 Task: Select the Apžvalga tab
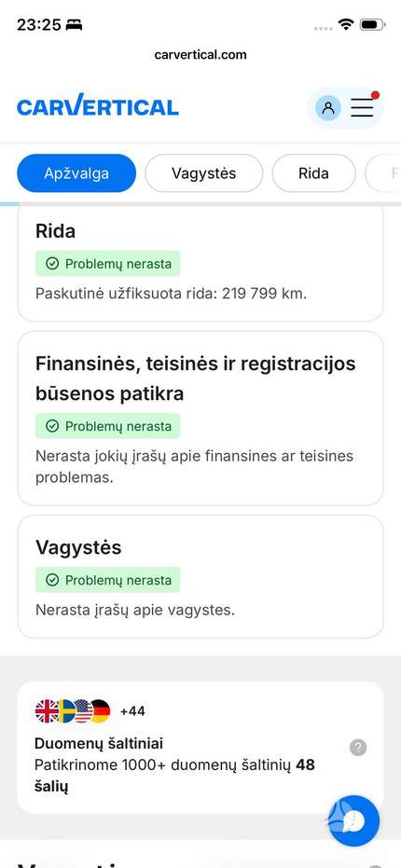76,173
